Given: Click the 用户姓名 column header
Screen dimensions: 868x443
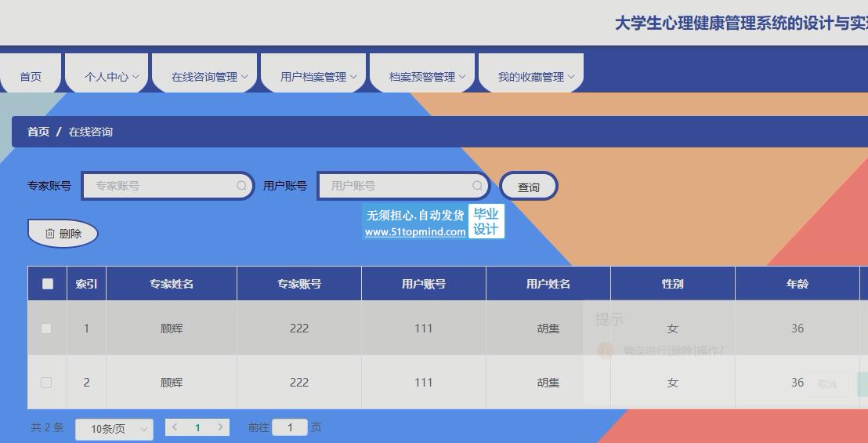Looking at the screenshot, I should (548, 284).
